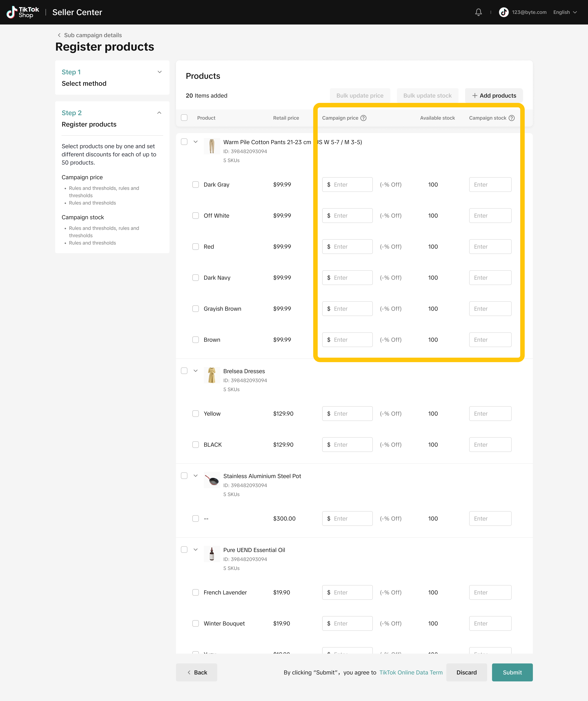Tick the Brelsea Dresses product checkbox
The width and height of the screenshot is (588, 701).
coord(184,371)
